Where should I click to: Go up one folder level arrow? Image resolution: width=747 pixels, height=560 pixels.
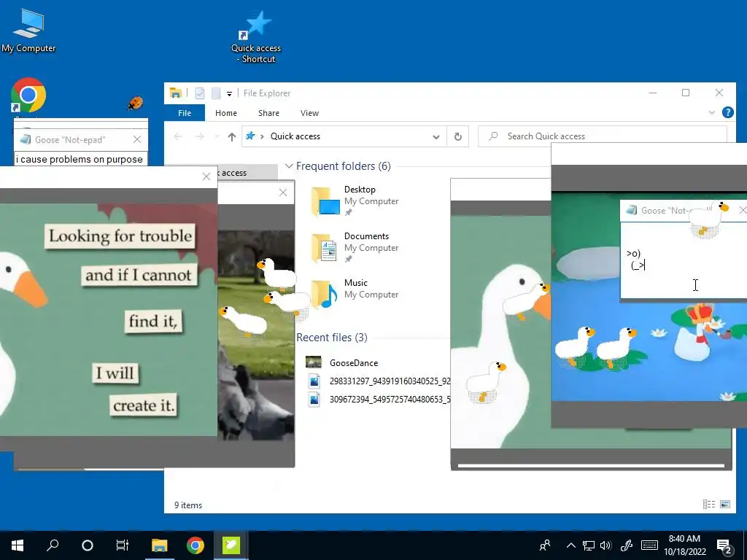pos(231,136)
